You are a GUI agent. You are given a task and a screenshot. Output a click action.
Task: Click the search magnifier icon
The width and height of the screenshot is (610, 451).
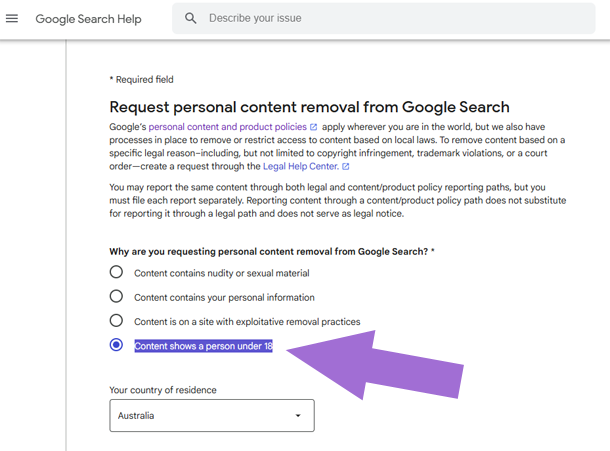(x=191, y=18)
